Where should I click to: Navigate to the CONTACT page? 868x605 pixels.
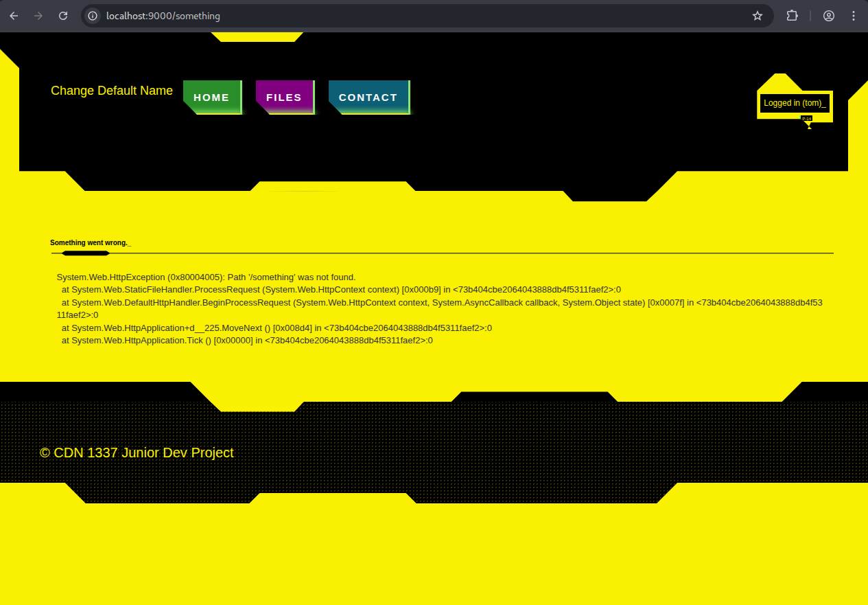coord(368,97)
